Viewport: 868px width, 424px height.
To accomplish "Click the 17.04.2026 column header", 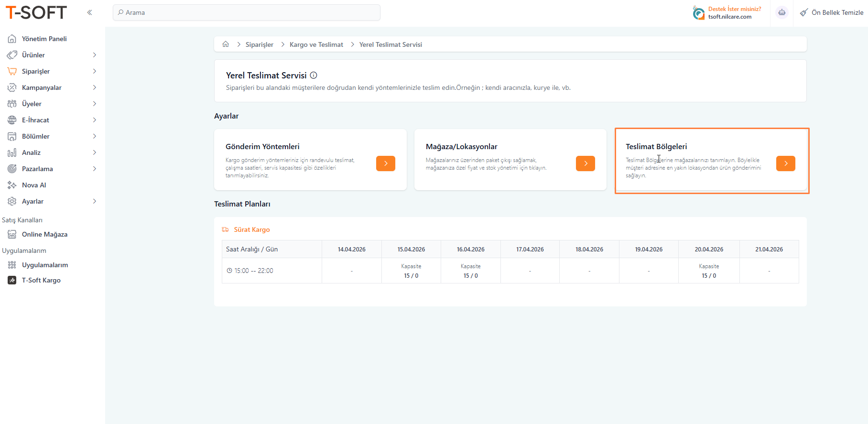I will 530,250.
